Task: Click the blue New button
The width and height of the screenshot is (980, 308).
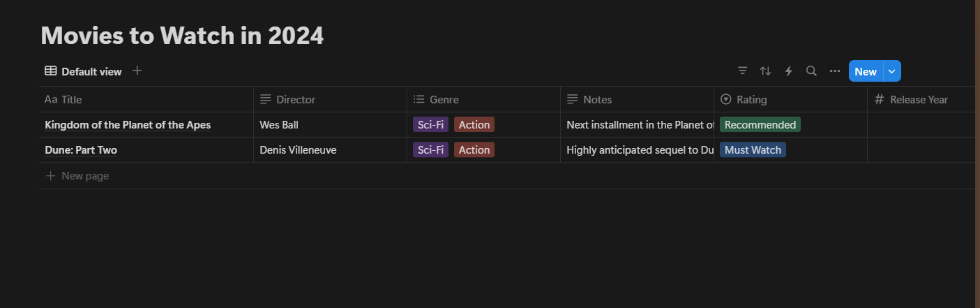Action: pyautogui.click(x=866, y=71)
